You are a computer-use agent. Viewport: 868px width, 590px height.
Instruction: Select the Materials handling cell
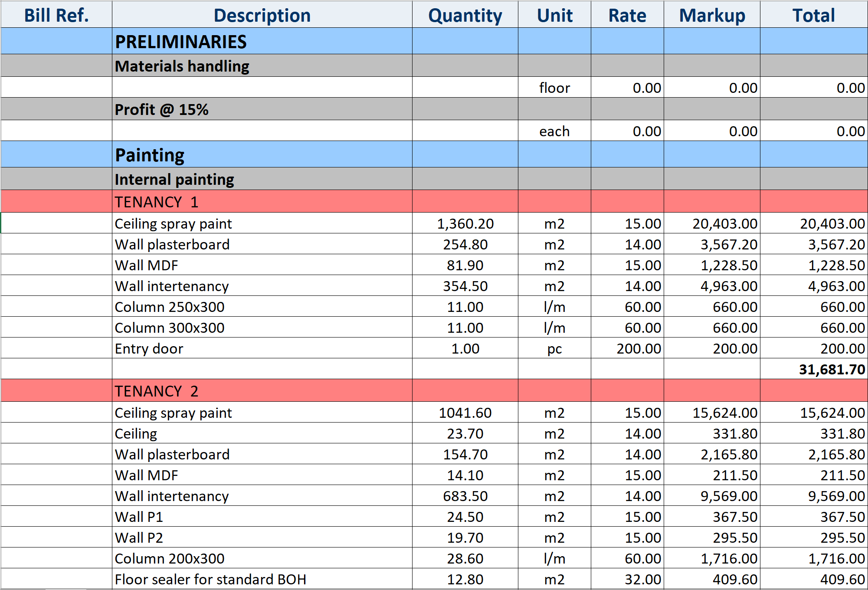point(182,66)
